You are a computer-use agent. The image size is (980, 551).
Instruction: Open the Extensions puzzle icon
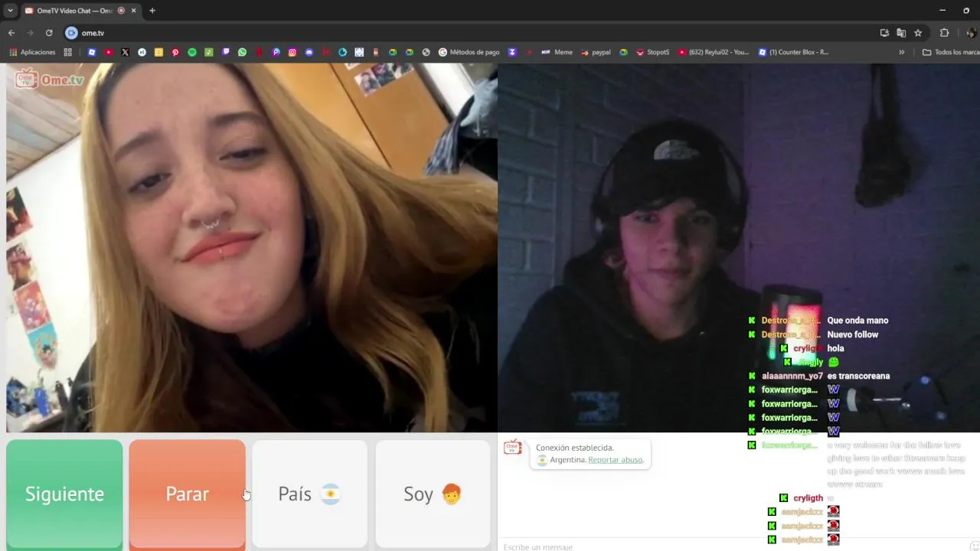pos(944,33)
